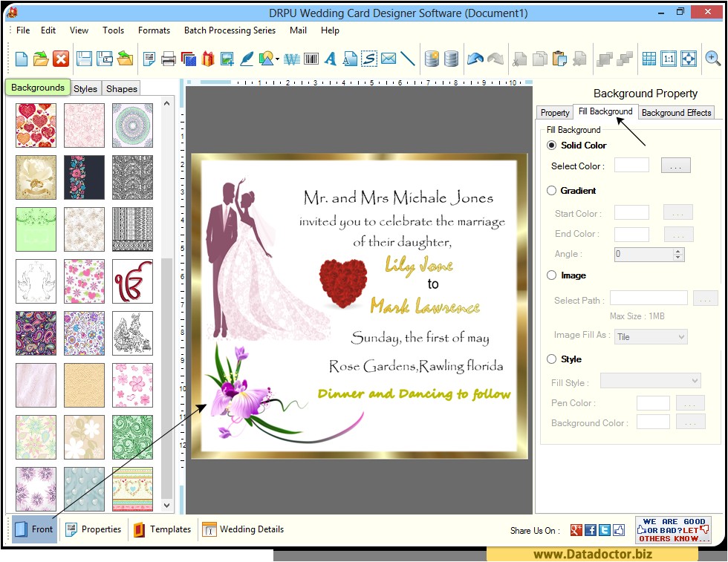The width and height of the screenshot is (728, 562).
Task: Open the Select Color picker
Action: tap(675, 165)
